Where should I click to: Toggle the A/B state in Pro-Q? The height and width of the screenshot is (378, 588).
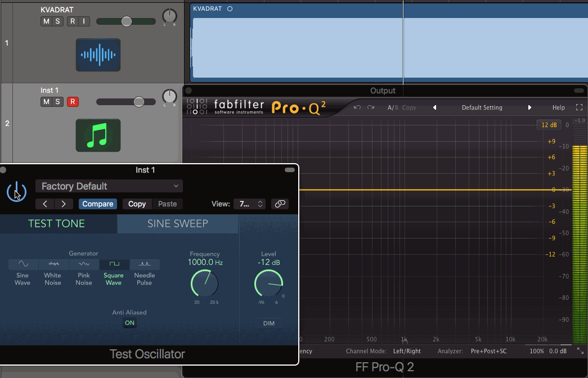[393, 107]
